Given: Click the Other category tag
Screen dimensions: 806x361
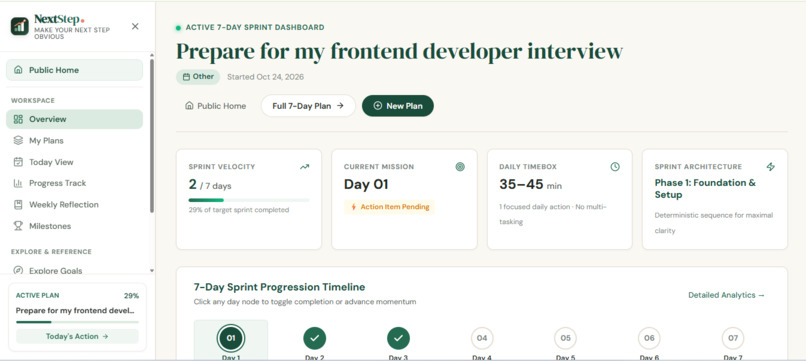Looking at the screenshot, I should [198, 77].
